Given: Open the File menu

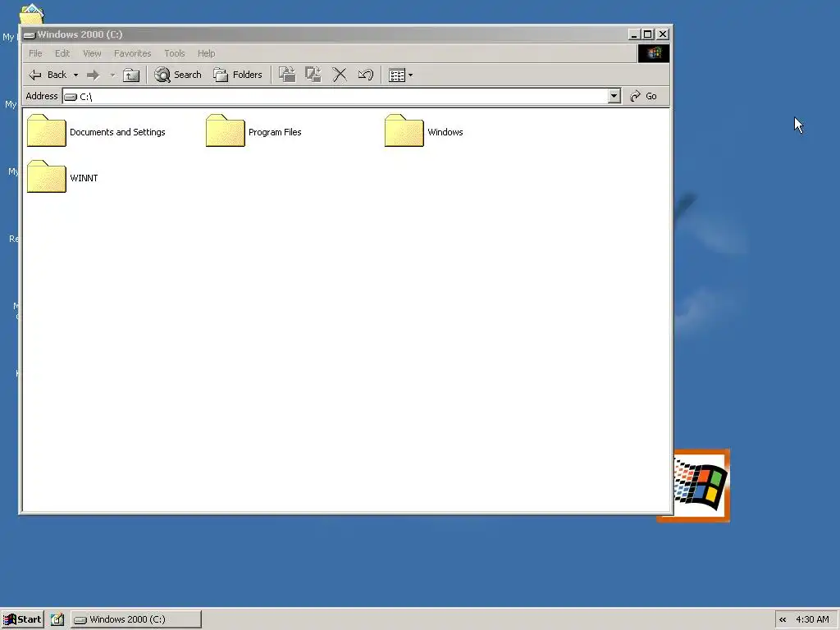Looking at the screenshot, I should tap(35, 53).
